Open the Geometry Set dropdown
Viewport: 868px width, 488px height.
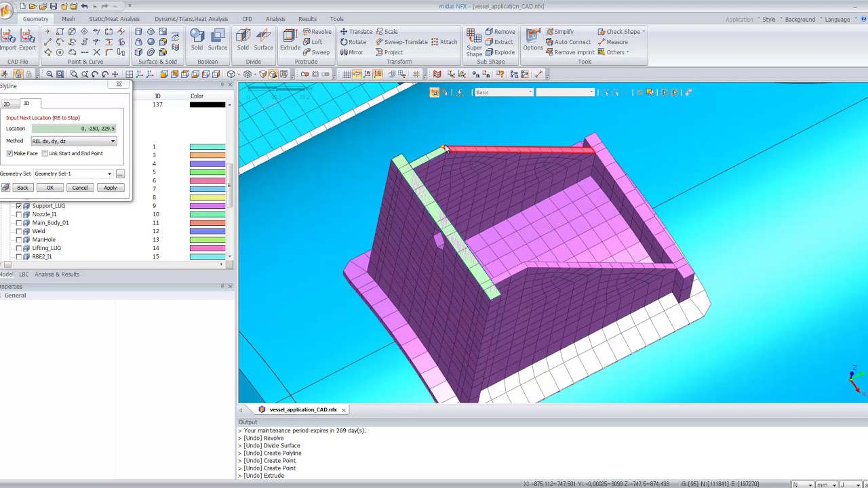pos(73,174)
